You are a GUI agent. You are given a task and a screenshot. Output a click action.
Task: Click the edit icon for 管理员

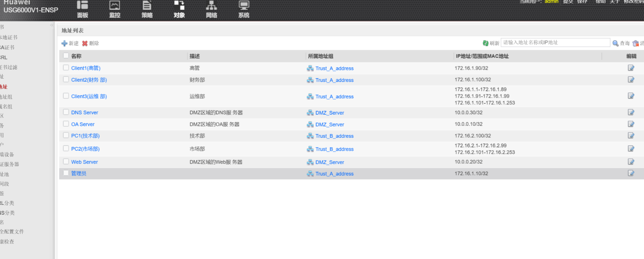pos(631,173)
